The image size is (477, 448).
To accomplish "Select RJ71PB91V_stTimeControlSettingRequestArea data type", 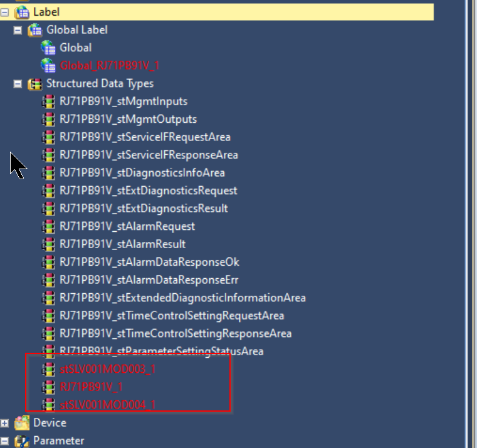I will pos(172,316).
